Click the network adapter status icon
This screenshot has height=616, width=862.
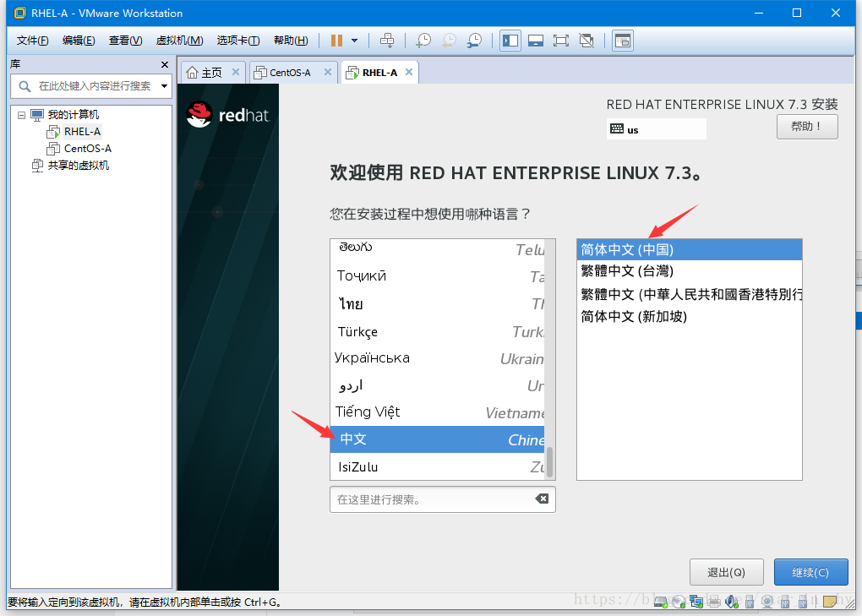(696, 602)
